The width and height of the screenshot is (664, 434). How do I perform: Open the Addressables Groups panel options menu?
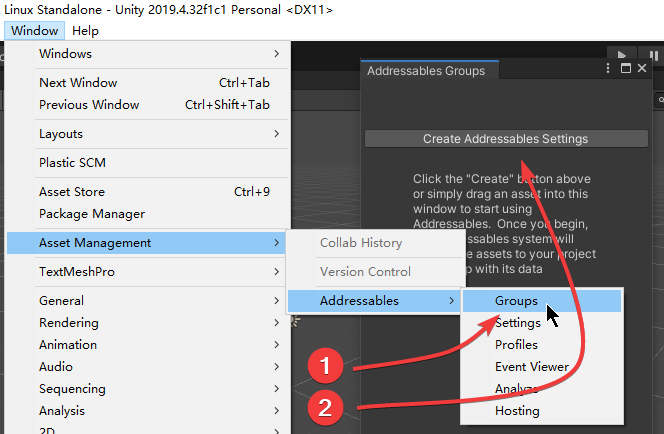pos(608,68)
